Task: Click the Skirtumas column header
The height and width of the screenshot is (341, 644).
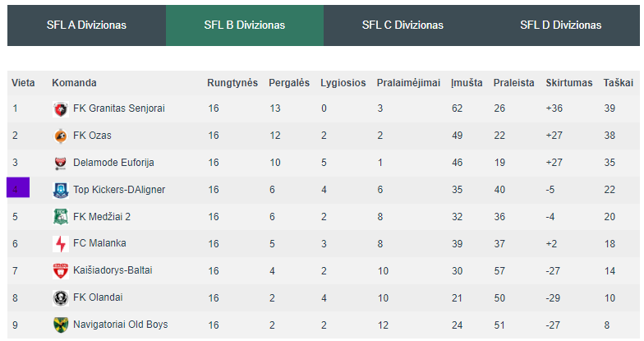Action: 568,83
